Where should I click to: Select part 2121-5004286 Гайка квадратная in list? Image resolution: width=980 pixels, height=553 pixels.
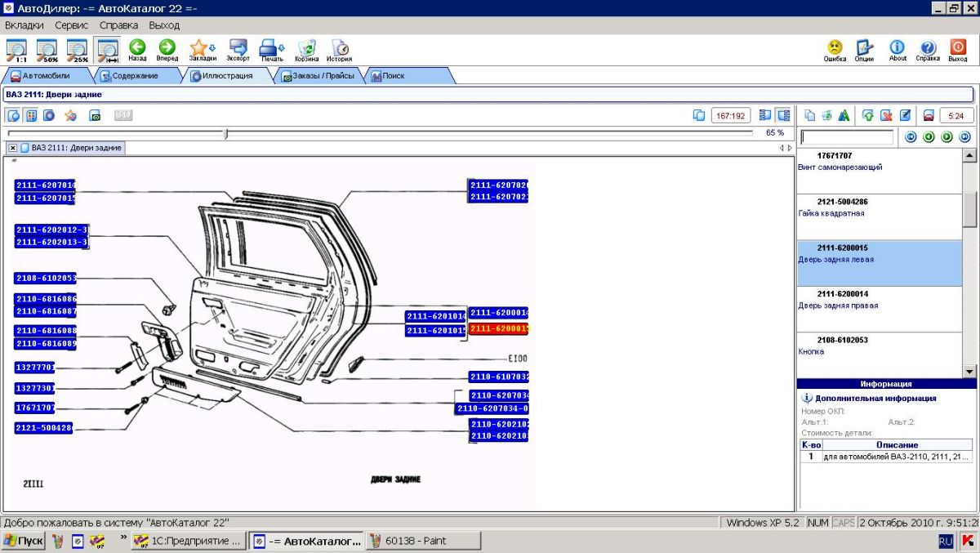pyautogui.click(x=879, y=216)
